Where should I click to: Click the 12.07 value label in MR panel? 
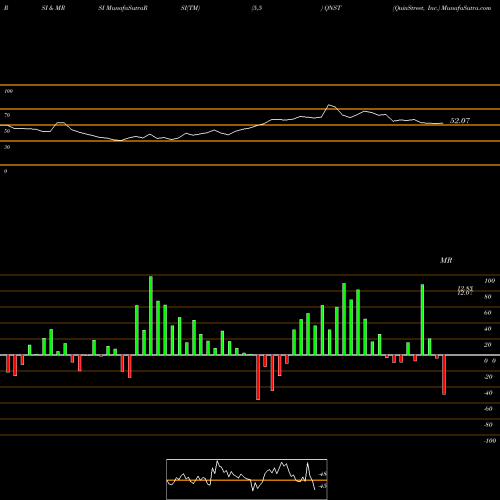click(x=465, y=293)
